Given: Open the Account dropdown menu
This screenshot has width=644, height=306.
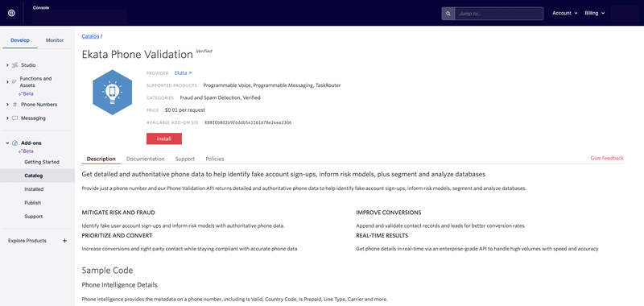Looking at the screenshot, I should pyautogui.click(x=565, y=13).
